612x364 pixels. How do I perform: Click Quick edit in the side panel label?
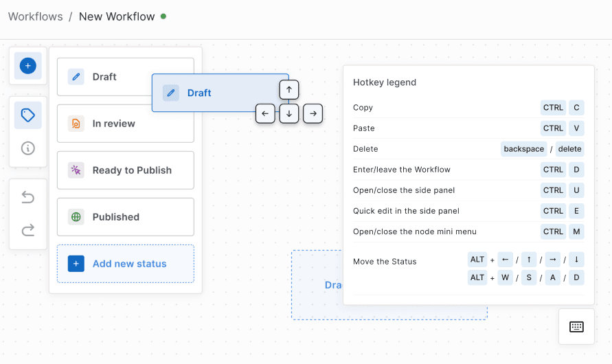click(406, 211)
